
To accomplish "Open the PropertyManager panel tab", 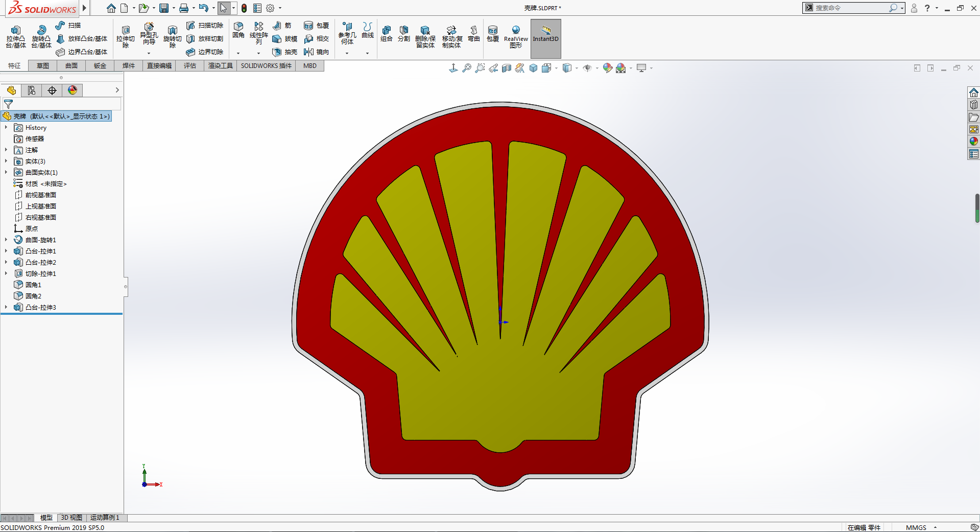I will [x=32, y=90].
